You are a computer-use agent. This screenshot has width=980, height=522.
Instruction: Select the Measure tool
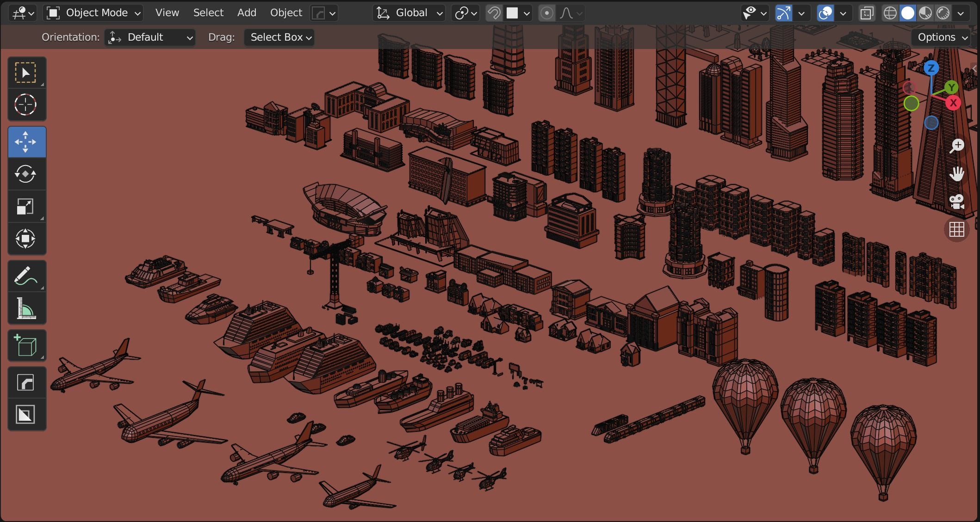[x=25, y=308]
